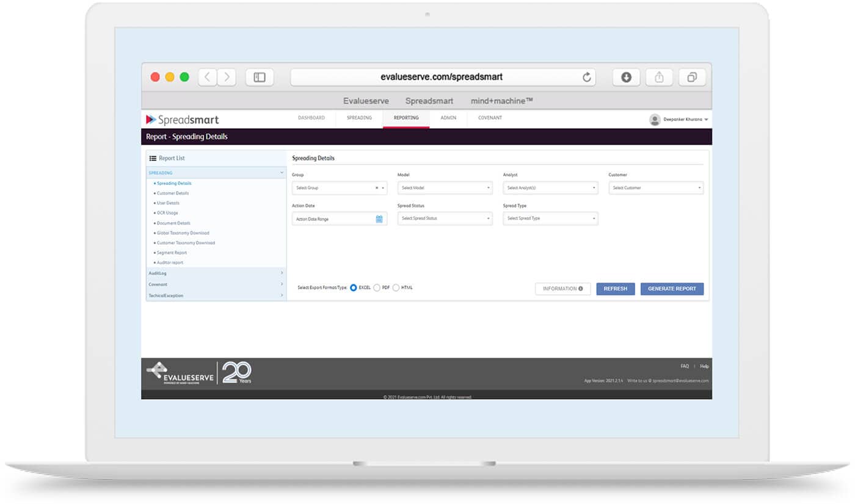The height and width of the screenshot is (504, 855).
Task: Click the yellow macOS window button
Action: point(170,77)
